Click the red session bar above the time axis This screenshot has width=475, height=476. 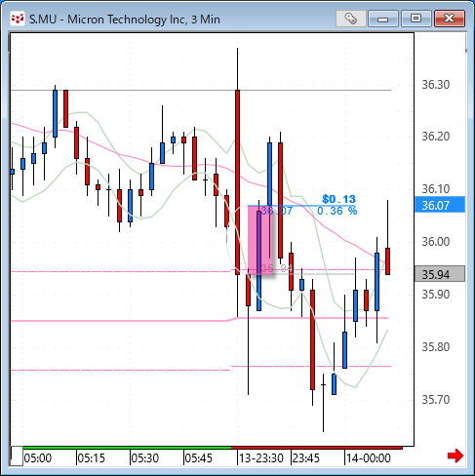coord(317,448)
